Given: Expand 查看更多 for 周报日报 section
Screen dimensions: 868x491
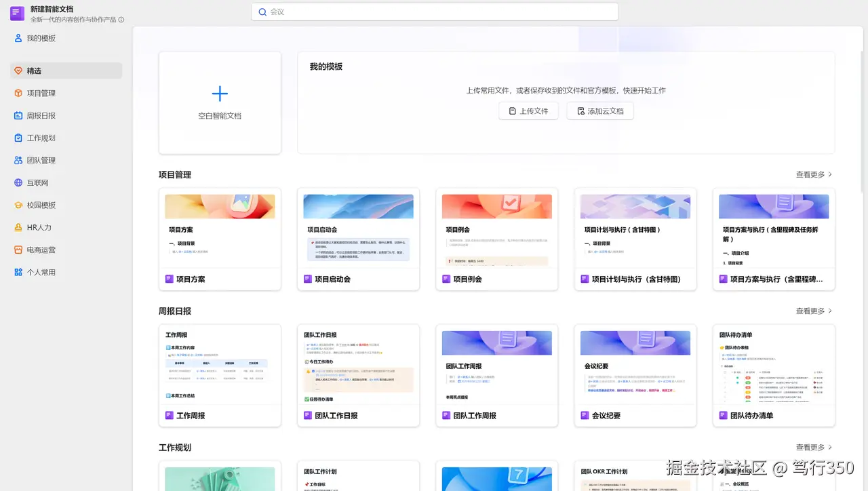Looking at the screenshot, I should [814, 311].
